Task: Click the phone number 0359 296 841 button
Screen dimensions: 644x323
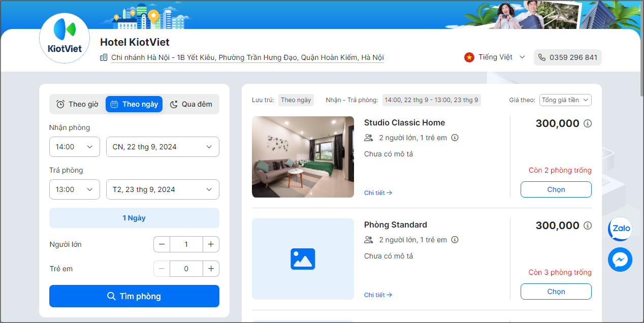Action: pyautogui.click(x=568, y=57)
